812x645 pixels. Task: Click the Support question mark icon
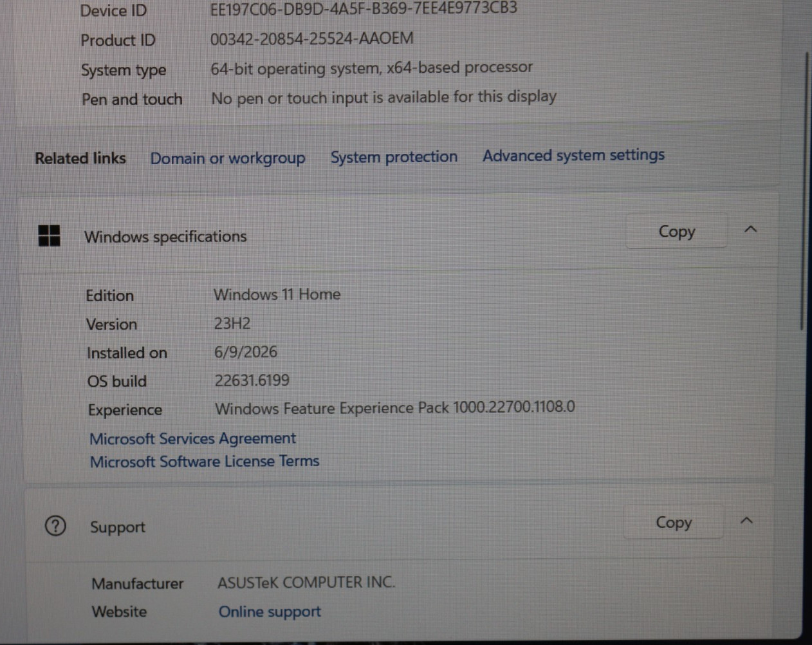coord(55,526)
